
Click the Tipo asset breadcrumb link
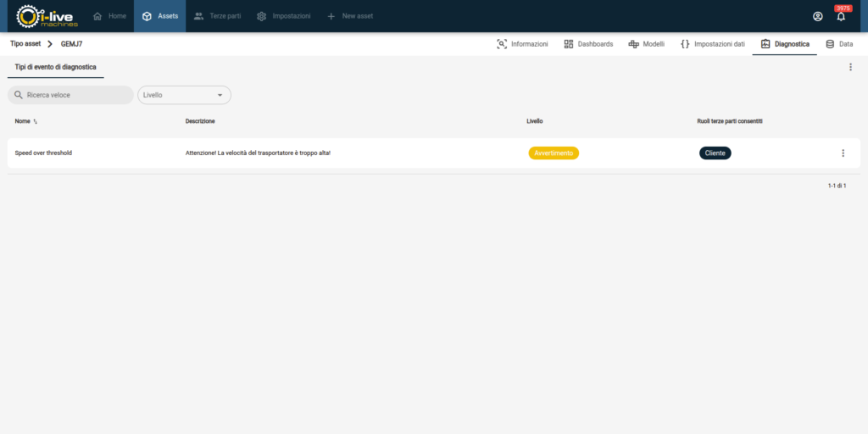(x=25, y=43)
